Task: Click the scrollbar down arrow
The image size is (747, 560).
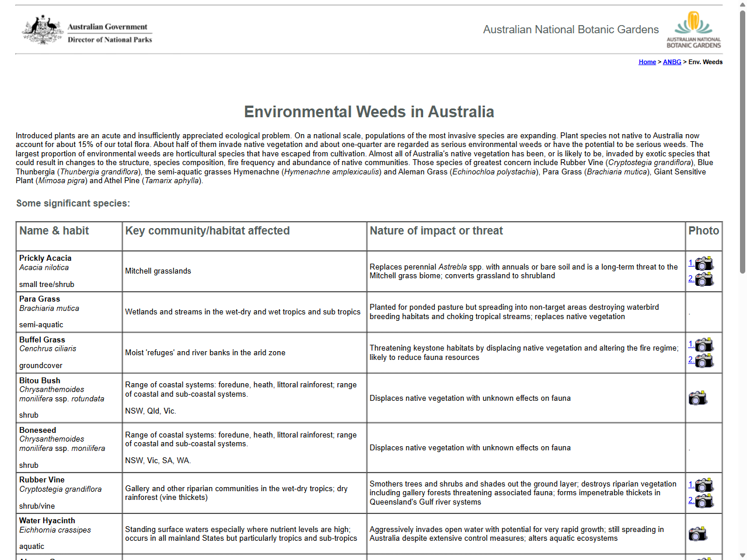Action: coord(742,555)
